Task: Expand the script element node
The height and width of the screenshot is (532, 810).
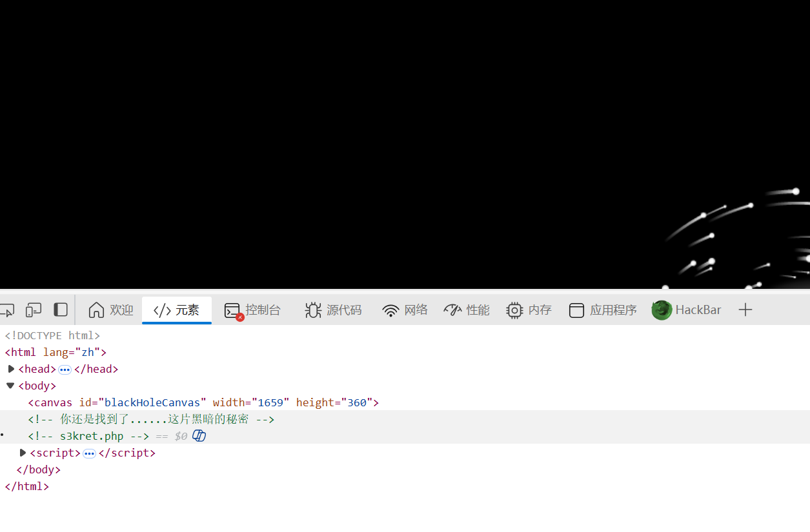Action: (23, 453)
